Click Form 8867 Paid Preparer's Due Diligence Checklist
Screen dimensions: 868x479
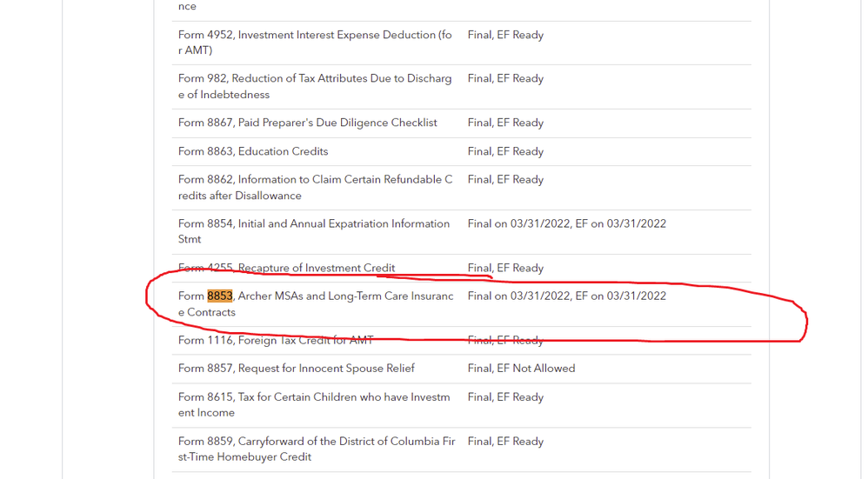tap(307, 123)
